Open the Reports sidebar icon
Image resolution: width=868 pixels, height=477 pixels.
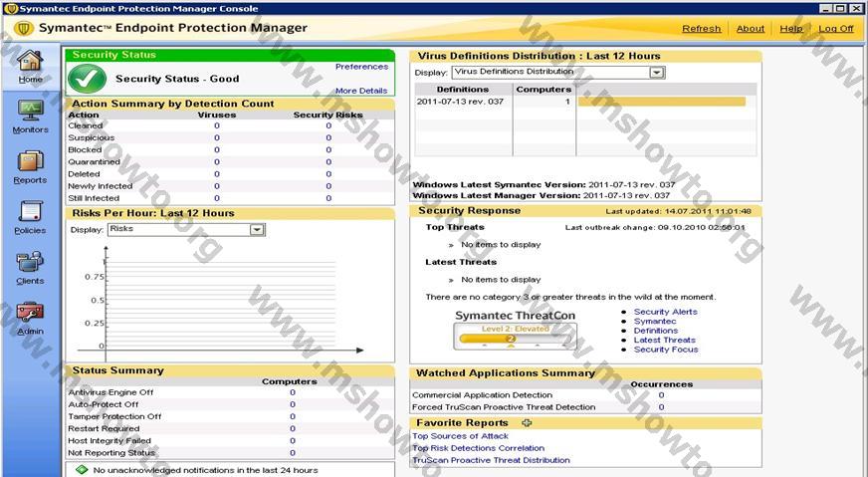coord(30,160)
